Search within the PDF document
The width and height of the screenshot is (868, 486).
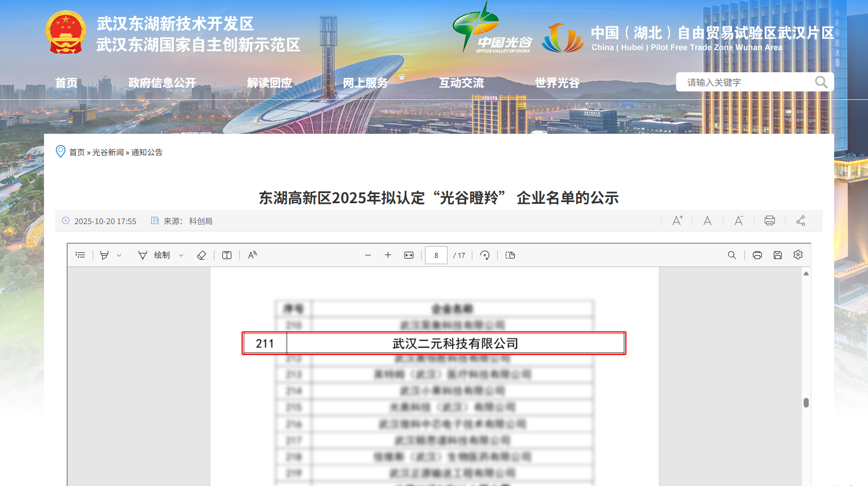point(731,255)
